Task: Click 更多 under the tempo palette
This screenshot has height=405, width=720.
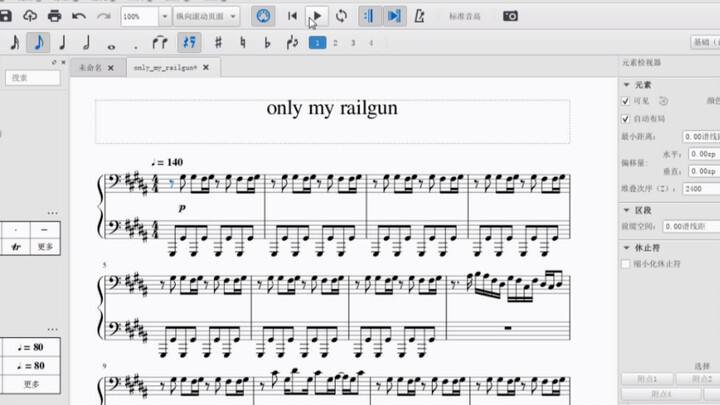Action: pos(30,384)
